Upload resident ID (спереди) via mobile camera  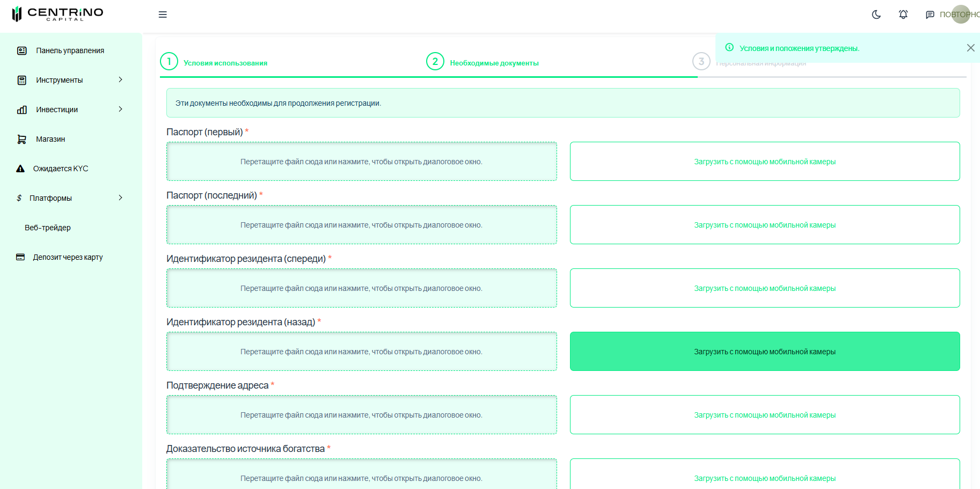coord(765,288)
